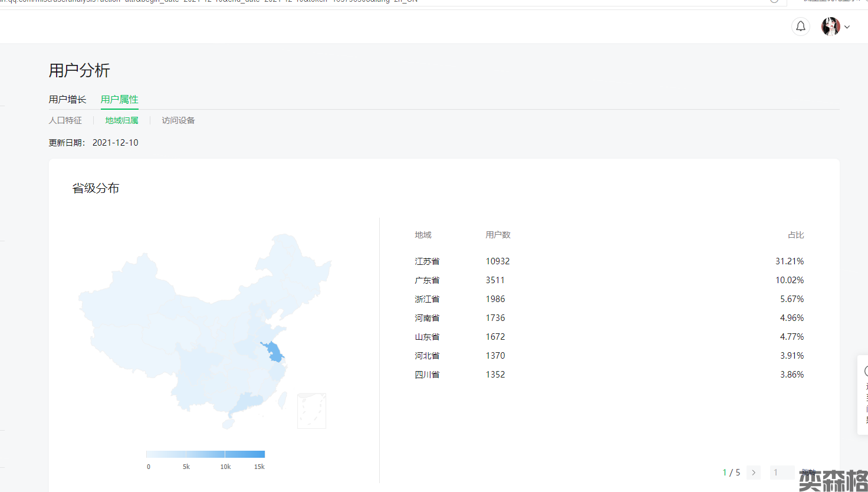Click the 用户数 column header

click(x=498, y=235)
